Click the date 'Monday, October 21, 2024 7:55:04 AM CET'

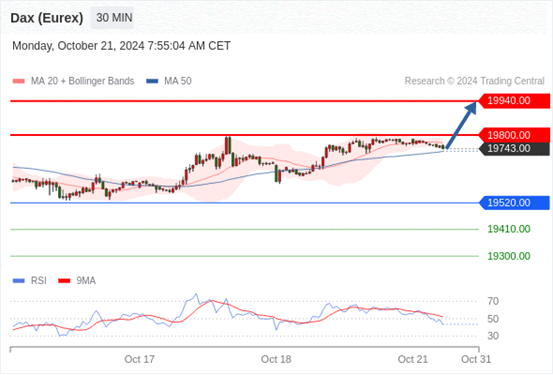[x=121, y=46]
